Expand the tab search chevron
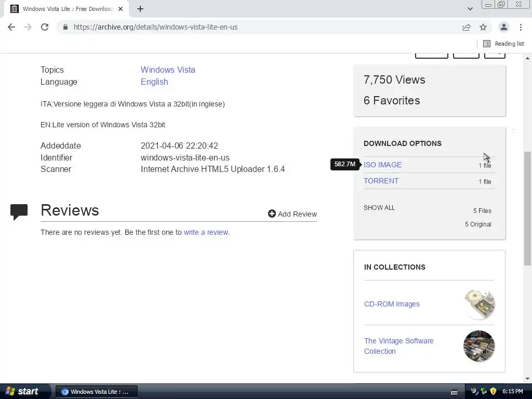The width and height of the screenshot is (532, 399). [x=470, y=9]
